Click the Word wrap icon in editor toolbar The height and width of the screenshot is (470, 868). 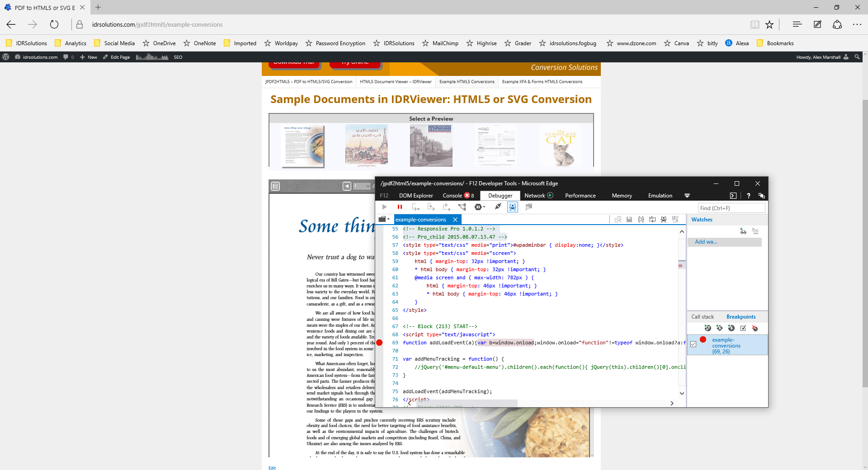[x=652, y=220]
